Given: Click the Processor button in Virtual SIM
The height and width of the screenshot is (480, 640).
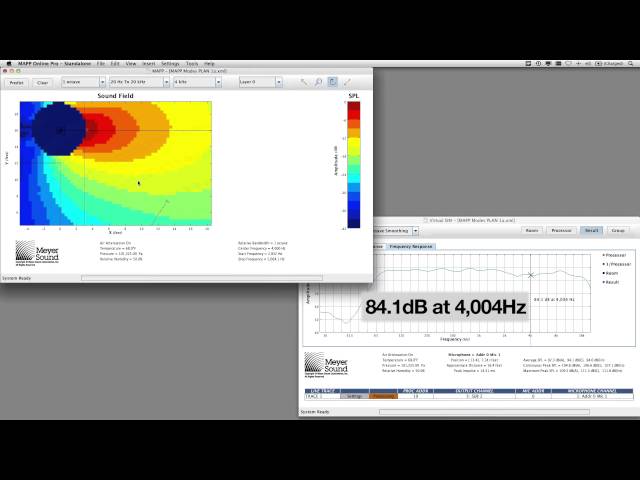Looking at the screenshot, I should (561, 231).
